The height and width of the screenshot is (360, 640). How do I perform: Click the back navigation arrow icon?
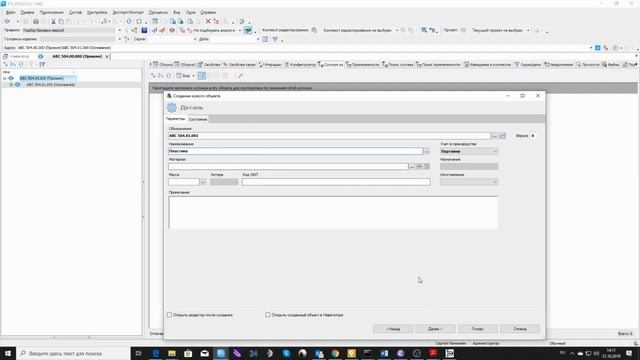point(7,21)
